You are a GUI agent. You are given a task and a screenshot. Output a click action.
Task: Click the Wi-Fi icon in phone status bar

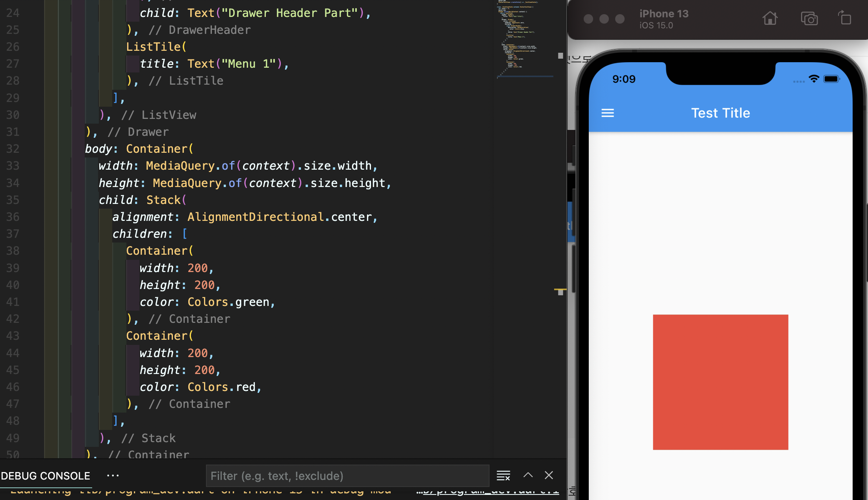[814, 79]
